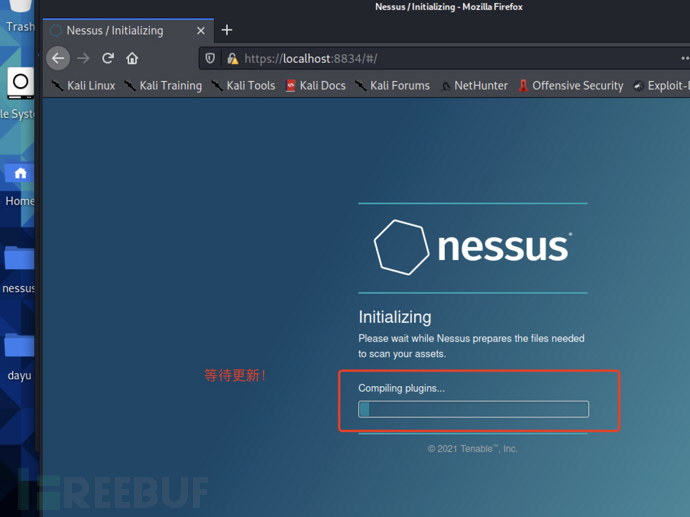
Task: Select the Nessus / Initializing tab
Action: click(128, 31)
